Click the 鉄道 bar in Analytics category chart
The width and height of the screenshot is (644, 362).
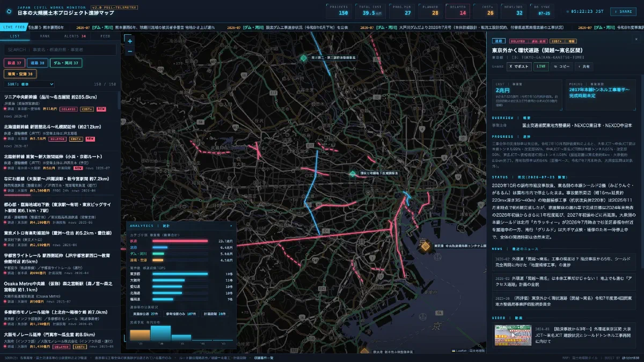(180, 241)
